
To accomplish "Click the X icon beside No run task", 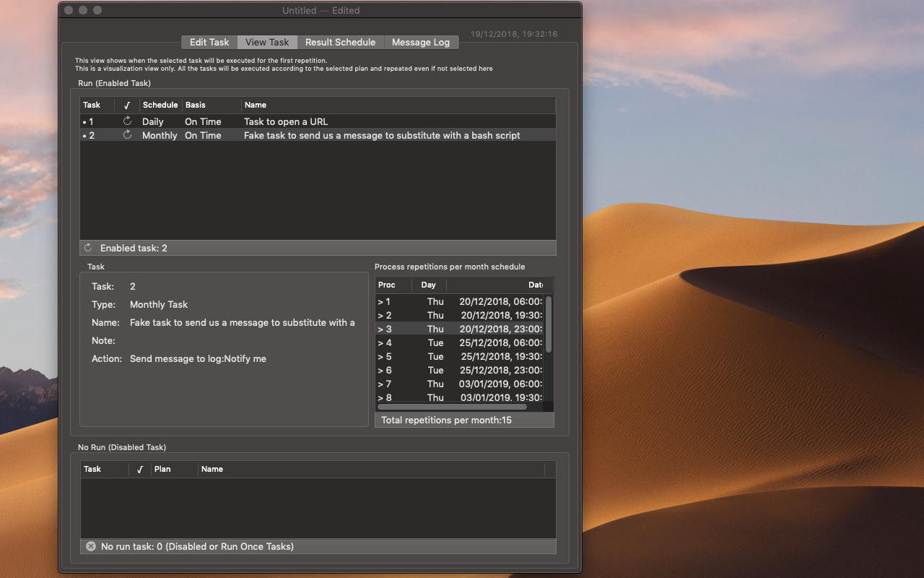I will (x=91, y=546).
